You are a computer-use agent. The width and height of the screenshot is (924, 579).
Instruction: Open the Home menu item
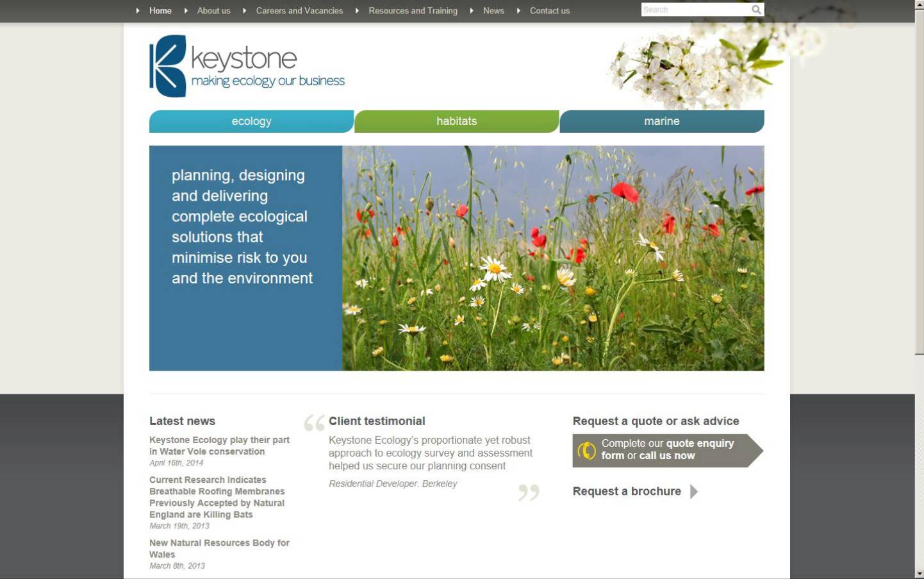click(x=160, y=10)
